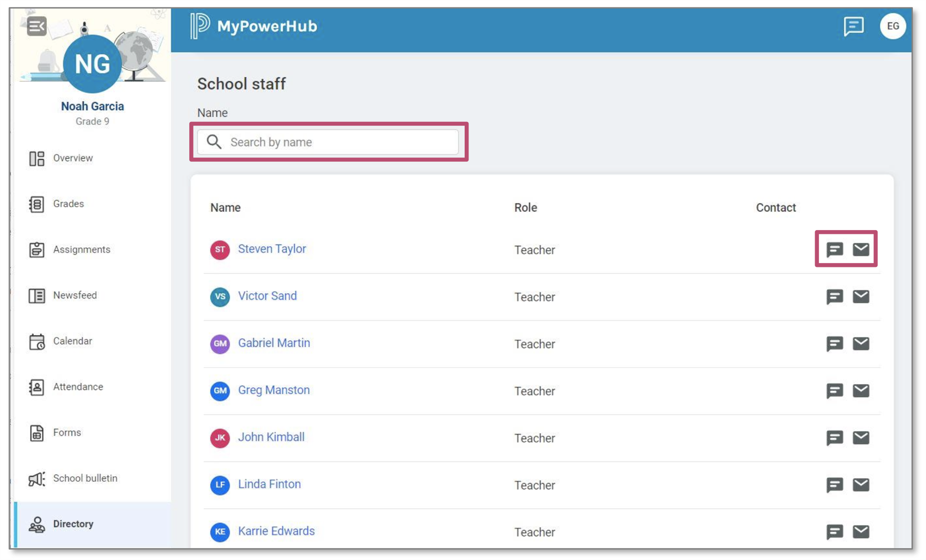Click the ST avatar for Steven Taylor
This screenshot has width=926, height=560.
(220, 250)
